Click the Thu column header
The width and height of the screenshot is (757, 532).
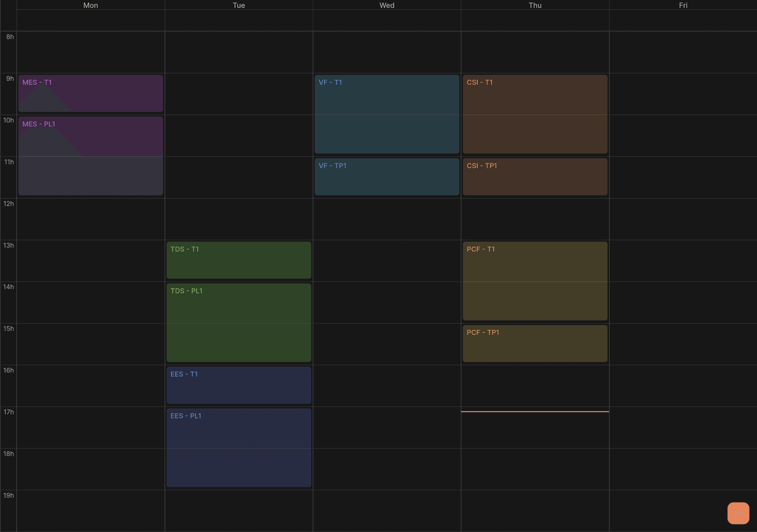coord(535,5)
